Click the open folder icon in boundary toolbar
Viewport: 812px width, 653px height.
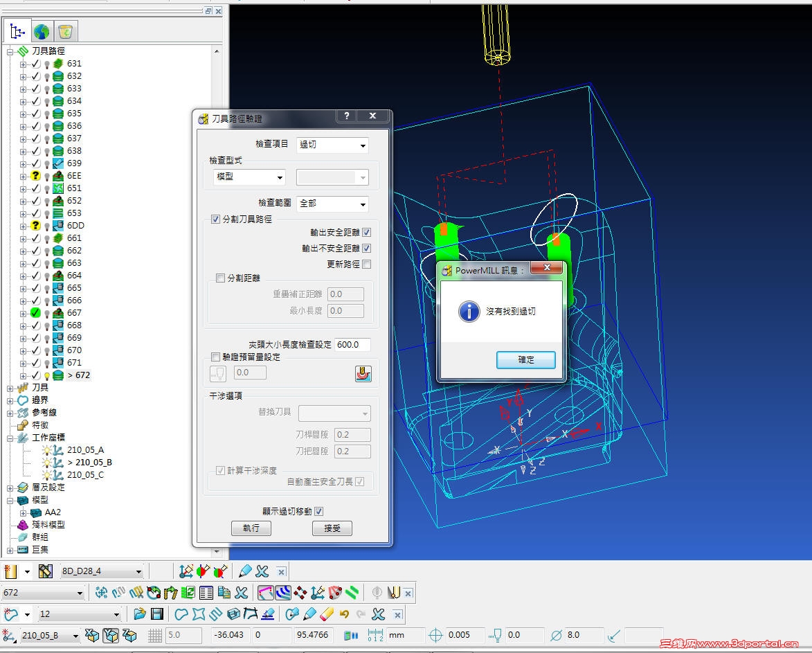140,614
